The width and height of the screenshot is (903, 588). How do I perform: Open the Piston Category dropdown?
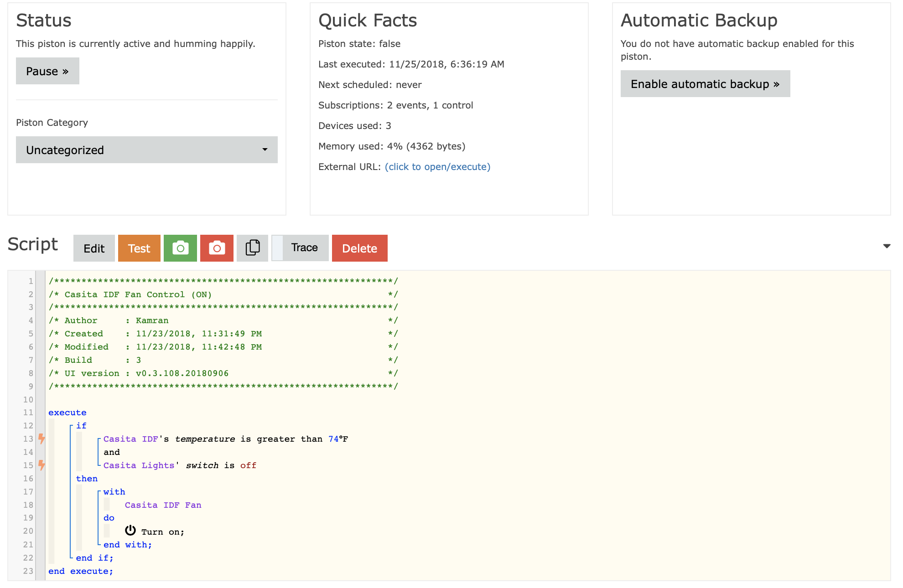147,150
